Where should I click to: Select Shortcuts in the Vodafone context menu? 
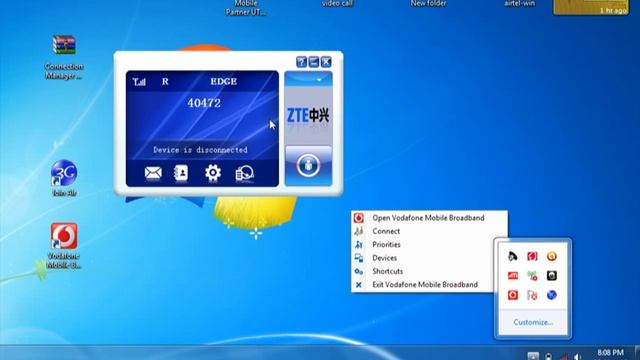(x=423, y=271)
